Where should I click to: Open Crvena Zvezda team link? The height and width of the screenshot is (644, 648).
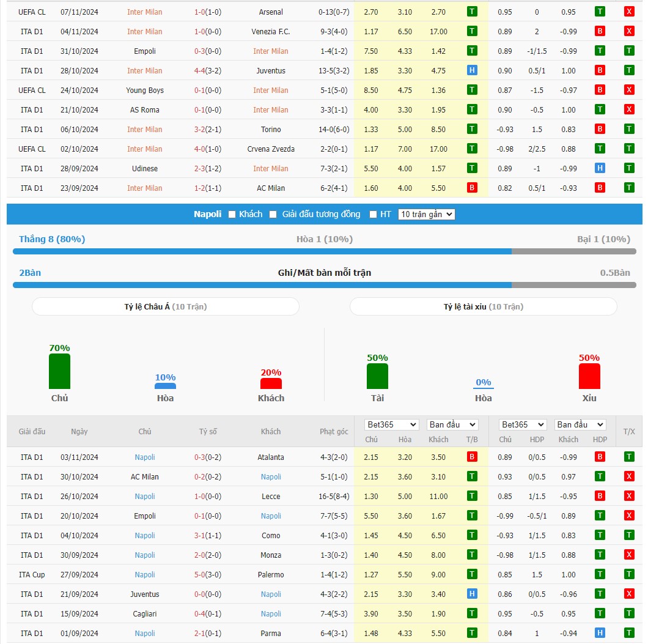(271, 149)
